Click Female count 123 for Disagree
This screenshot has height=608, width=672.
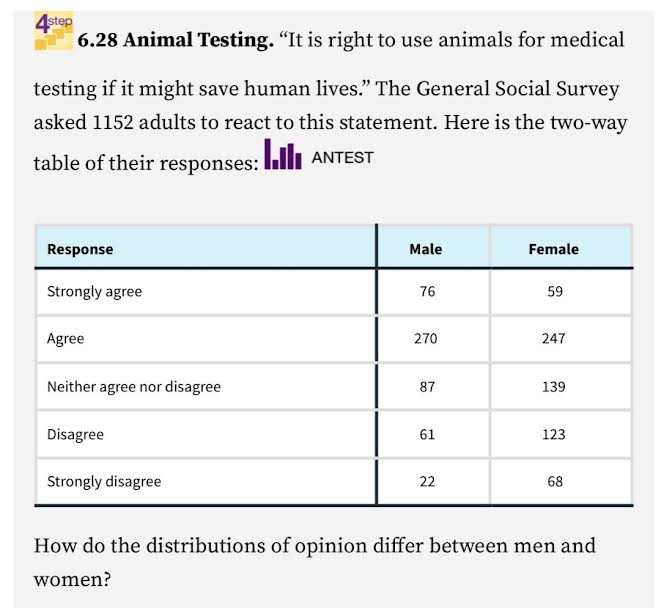click(554, 434)
